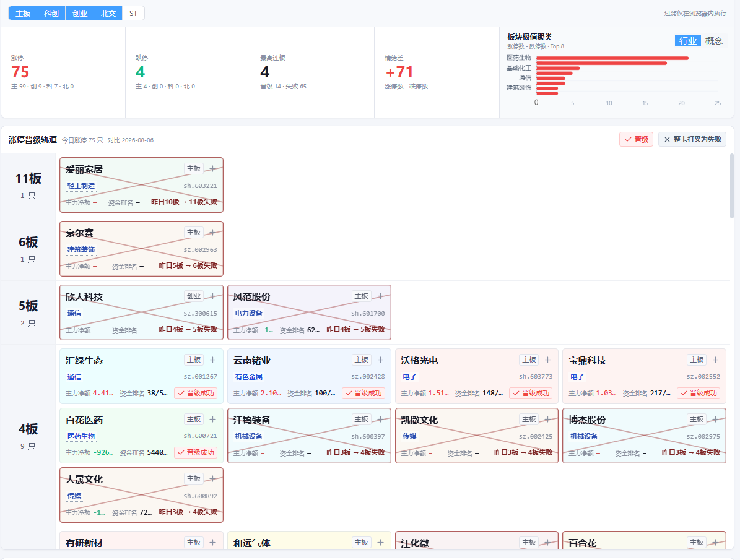
Task: Open 电子 sector link on 宝鼎科技
Action: click(577, 377)
